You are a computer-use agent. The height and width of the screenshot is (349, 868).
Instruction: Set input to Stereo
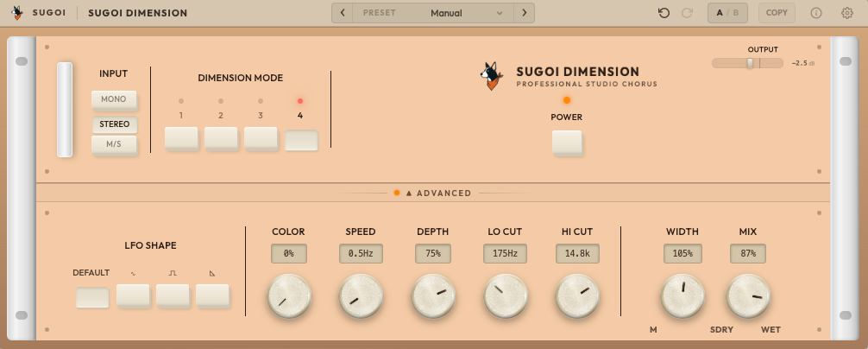115,124
